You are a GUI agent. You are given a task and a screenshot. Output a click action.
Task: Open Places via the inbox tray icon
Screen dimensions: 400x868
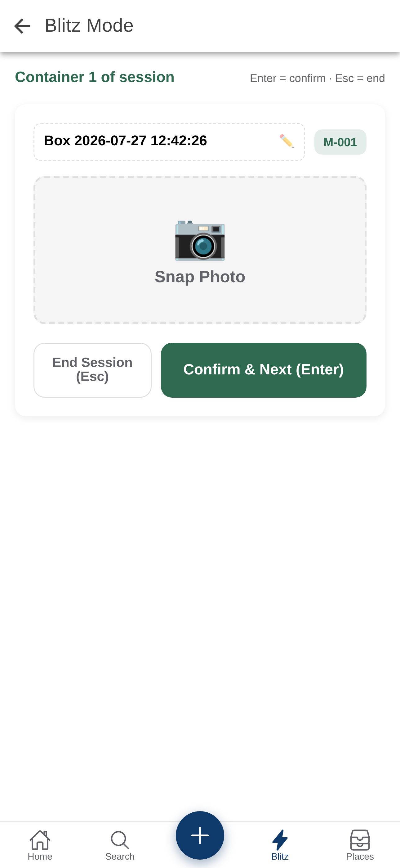coord(360,840)
